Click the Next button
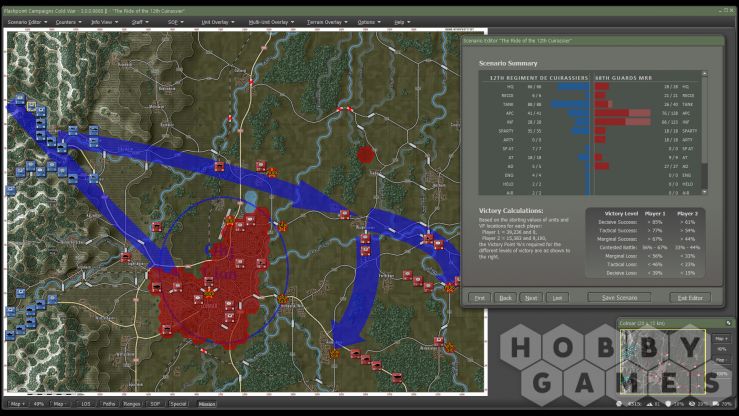The height and width of the screenshot is (416, 739). click(531, 298)
